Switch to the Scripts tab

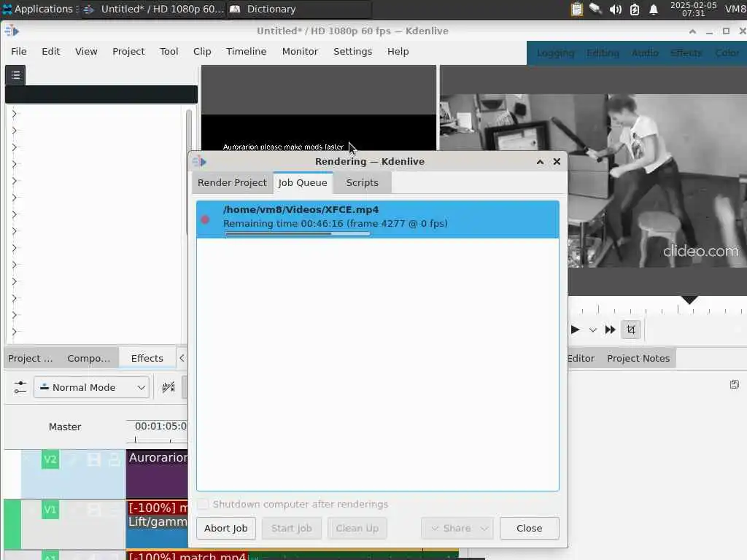coord(362,183)
